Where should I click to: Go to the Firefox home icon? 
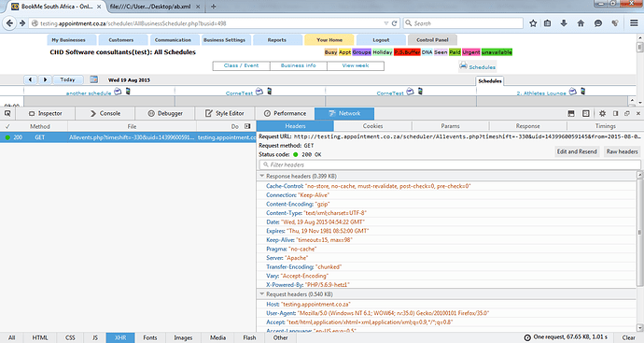coord(581,23)
